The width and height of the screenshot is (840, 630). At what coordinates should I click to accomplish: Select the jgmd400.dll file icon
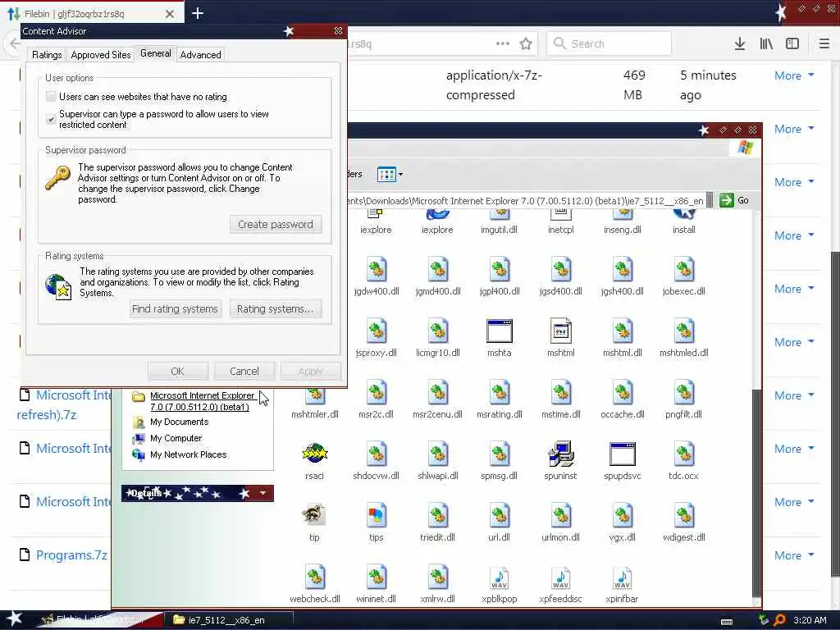pyautogui.click(x=438, y=269)
